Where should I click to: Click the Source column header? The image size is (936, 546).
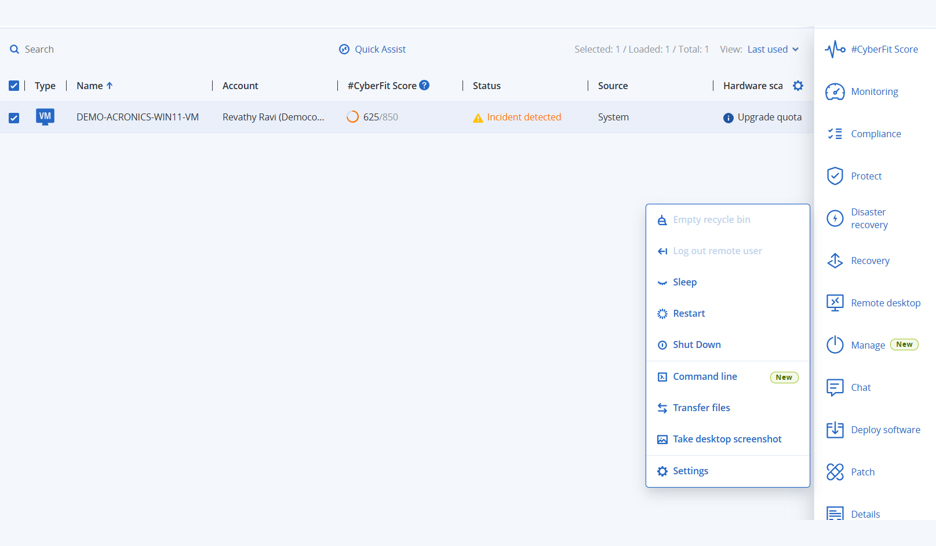pyautogui.click(x=612, y=85)
